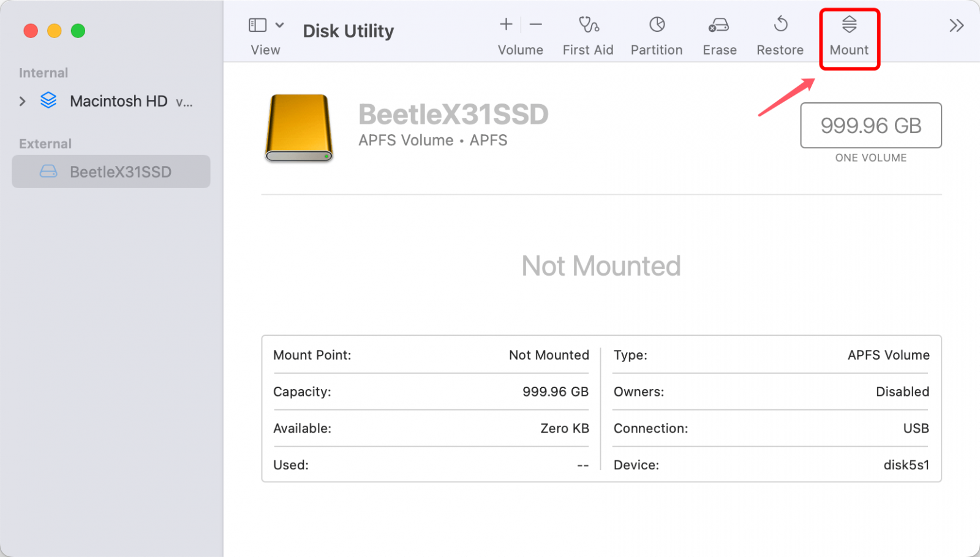Minimize Disk Utility with yellow traffic light

54,31
